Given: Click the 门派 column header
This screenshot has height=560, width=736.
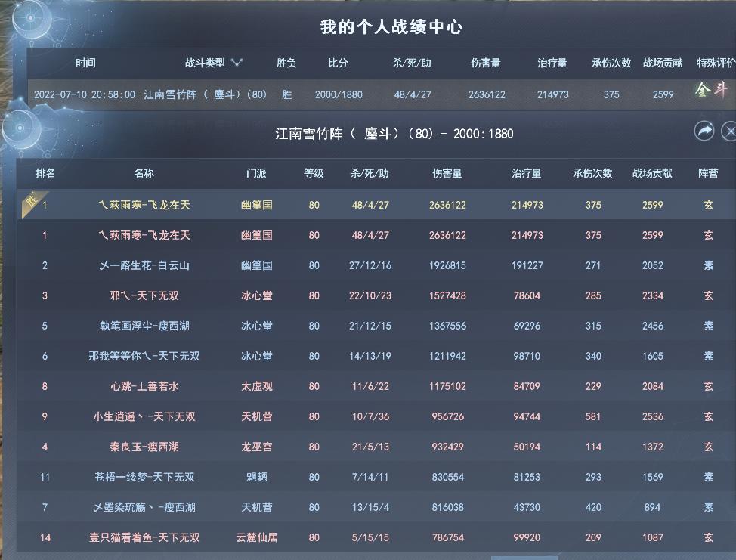Looking at the screenshot, I should tap(256, 173).
